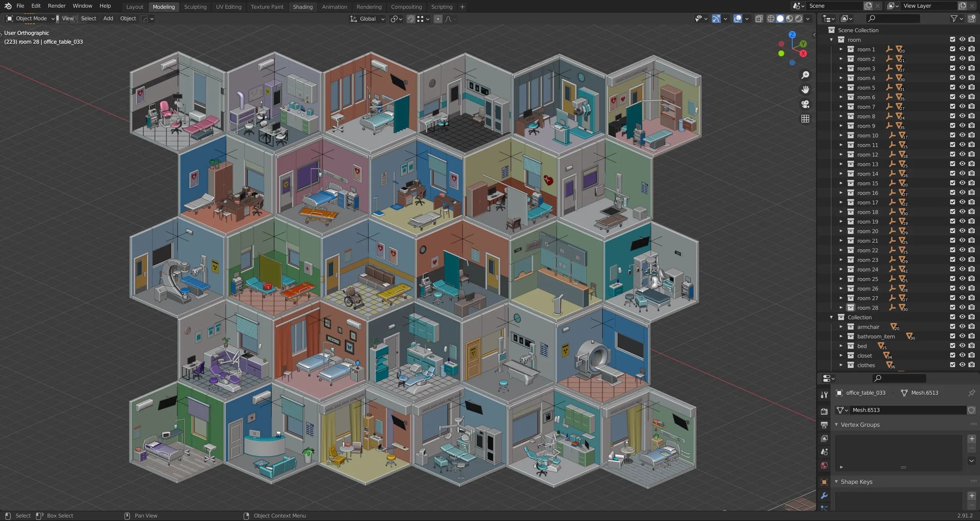Screen dimensions: 980x521
Task: Add a new vertex group with plus
Action: click(972, 439)
